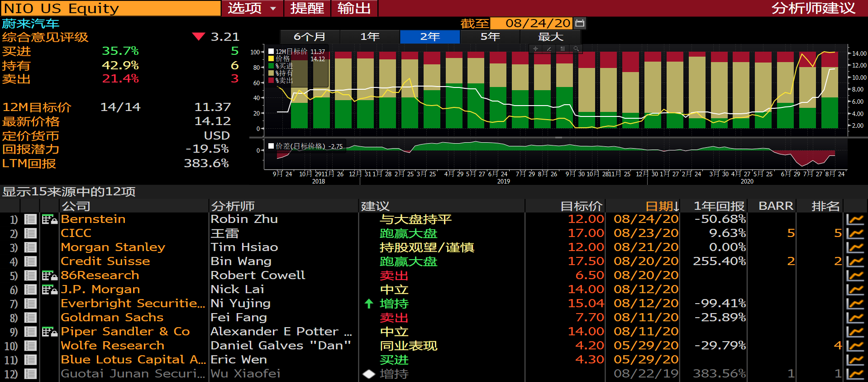Show the history chart for Morgan Stanley row
The image size is (868, 382).
[x=855, y=248]
